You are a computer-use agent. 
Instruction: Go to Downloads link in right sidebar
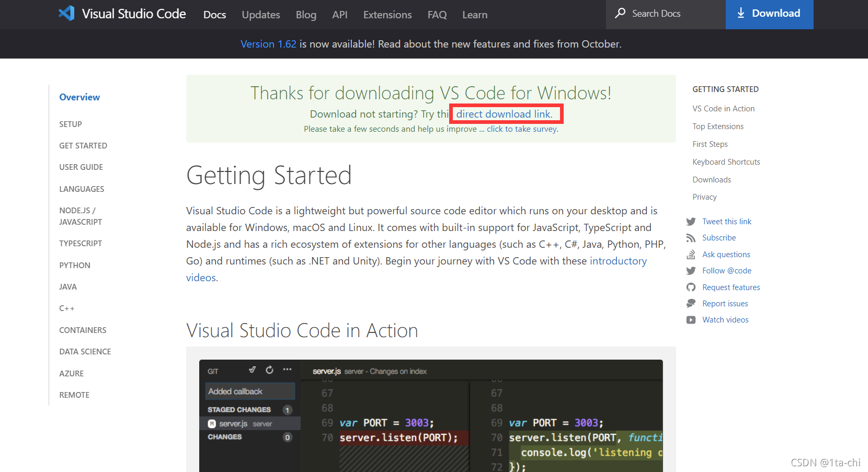pyautogui.click(x=712, y=180)
